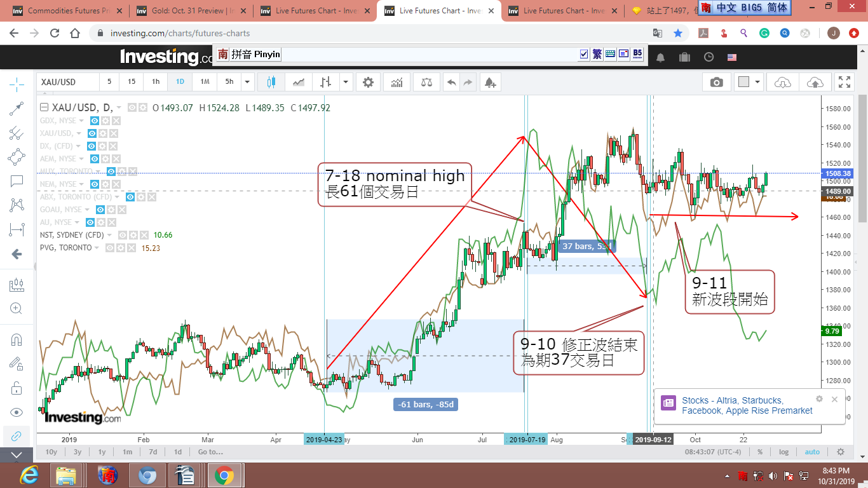Undo the last chart action

(452, 82)
